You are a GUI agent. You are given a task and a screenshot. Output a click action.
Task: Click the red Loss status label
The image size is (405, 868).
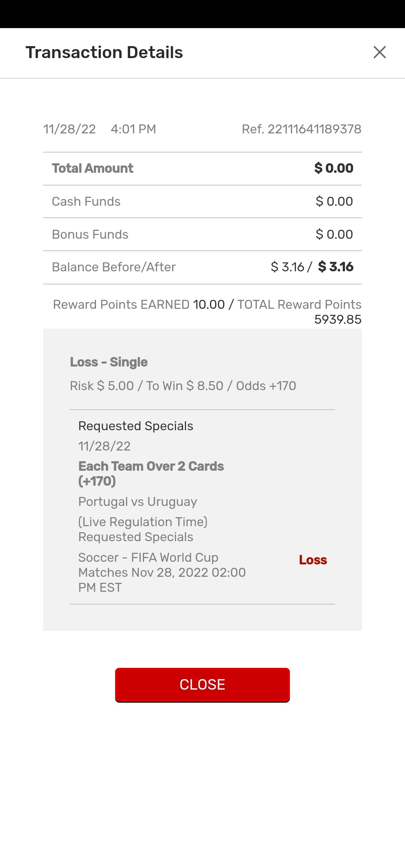coord(313,560)
